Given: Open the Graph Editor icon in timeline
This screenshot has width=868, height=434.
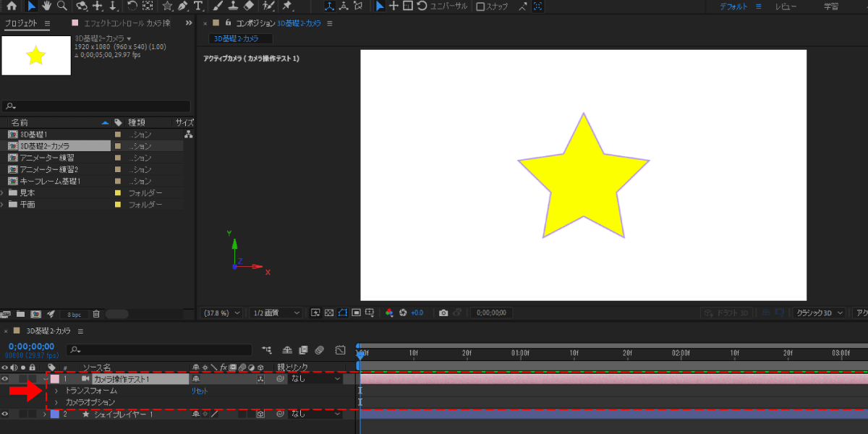Looking at the screenshot, I should (x=341, y=349).
